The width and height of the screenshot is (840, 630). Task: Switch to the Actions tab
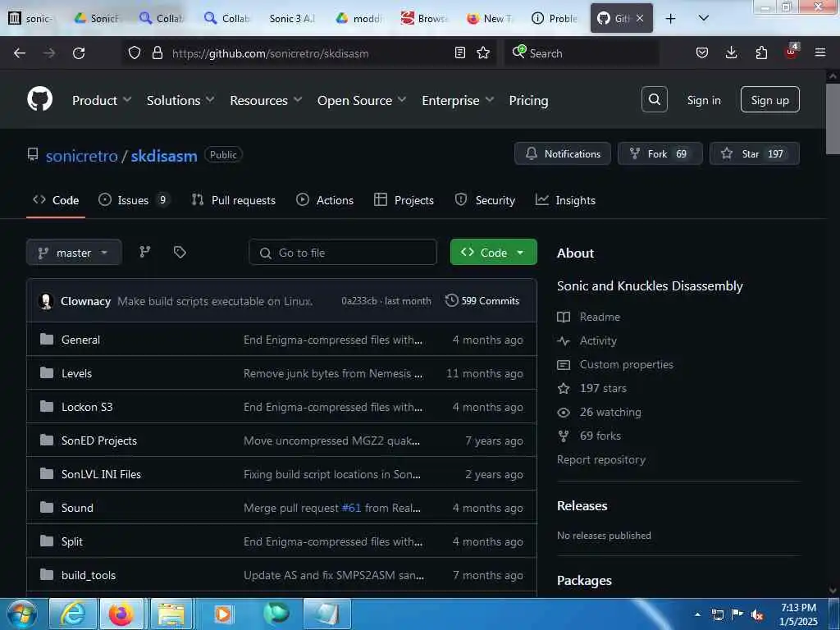point(325,200)
